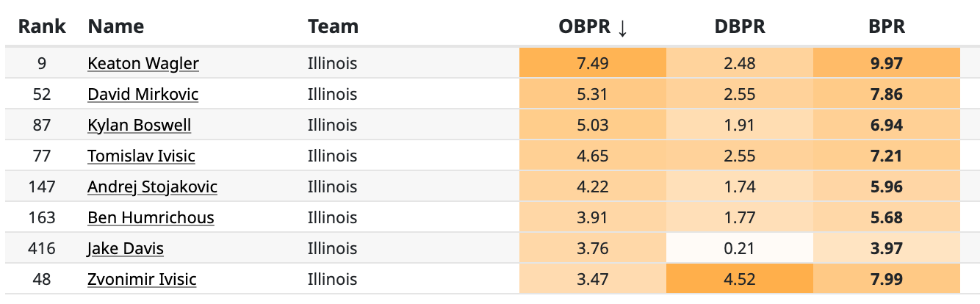The width and height of the screenshot is (980, 304).
Task: Click Jake Davis's 0.21 DBPR cell
Action: point(739,249)
